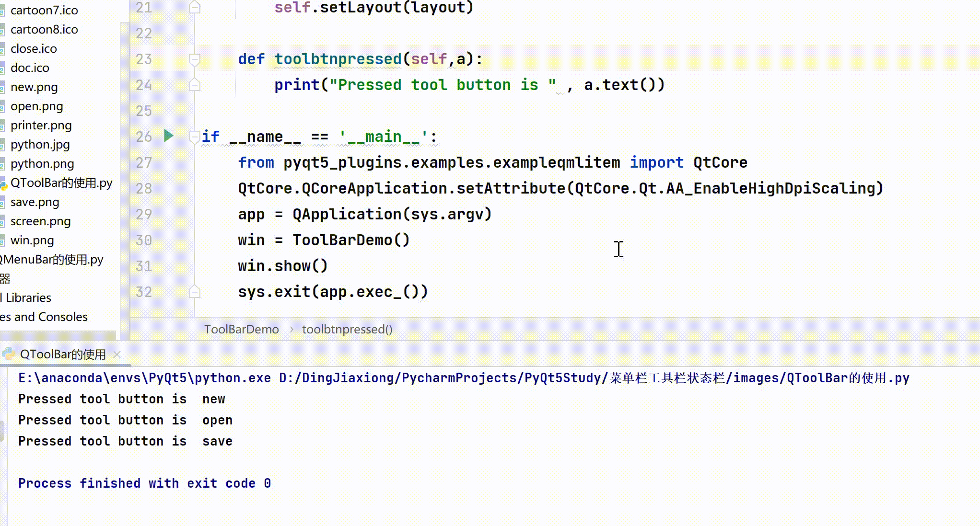Click the Python icon on the run tab
Screen dimensions: 980x526
coord(8,354)
